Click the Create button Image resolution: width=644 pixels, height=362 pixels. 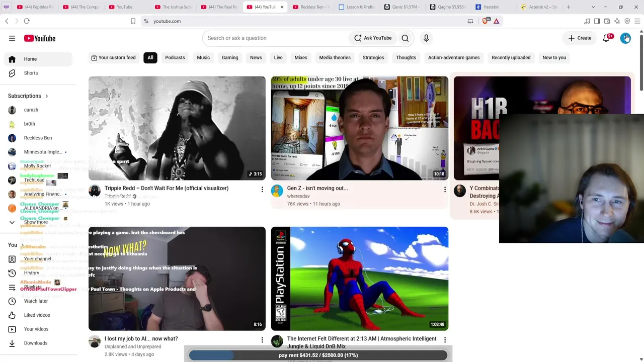[580, 38]
